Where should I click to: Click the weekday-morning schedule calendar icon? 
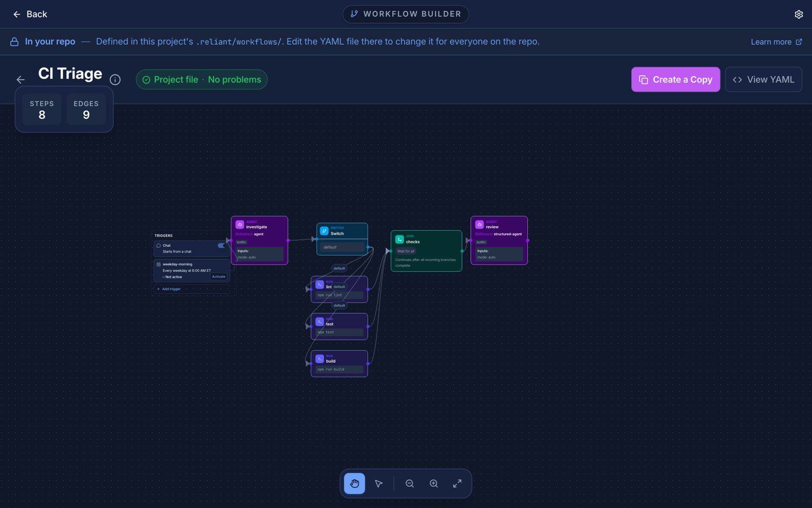(x=158, y=265)
